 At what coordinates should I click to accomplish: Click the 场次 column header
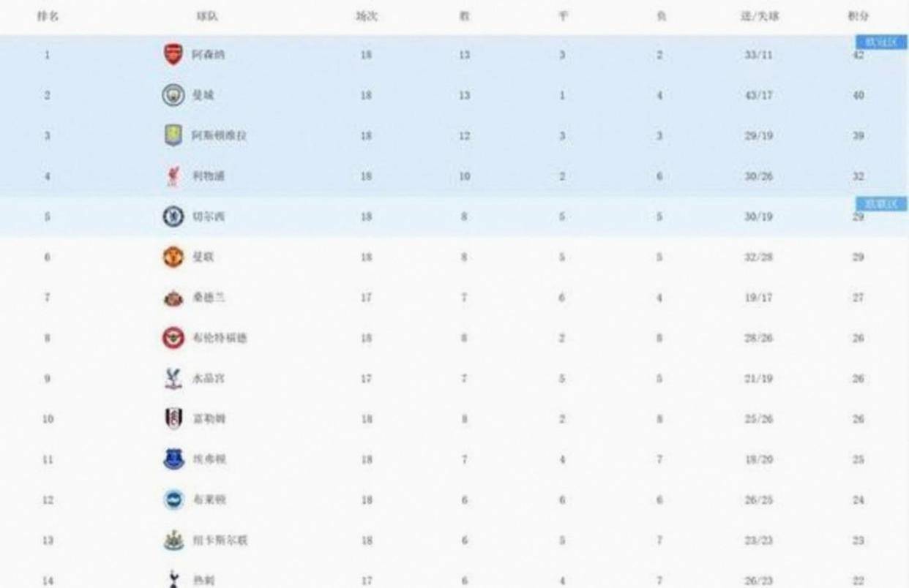pos(366,16)
